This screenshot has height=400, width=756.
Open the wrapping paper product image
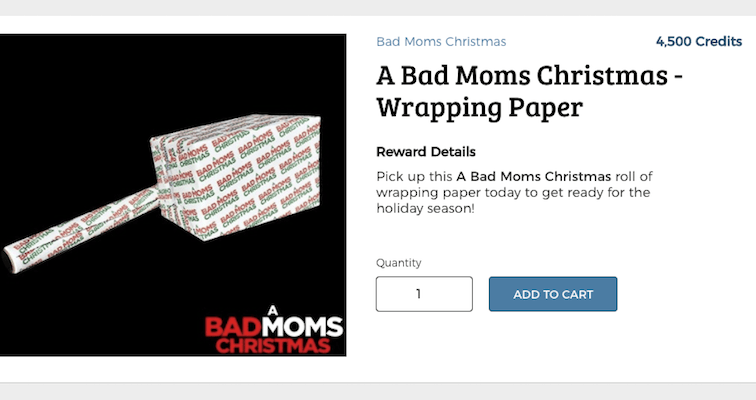[173, 195]
